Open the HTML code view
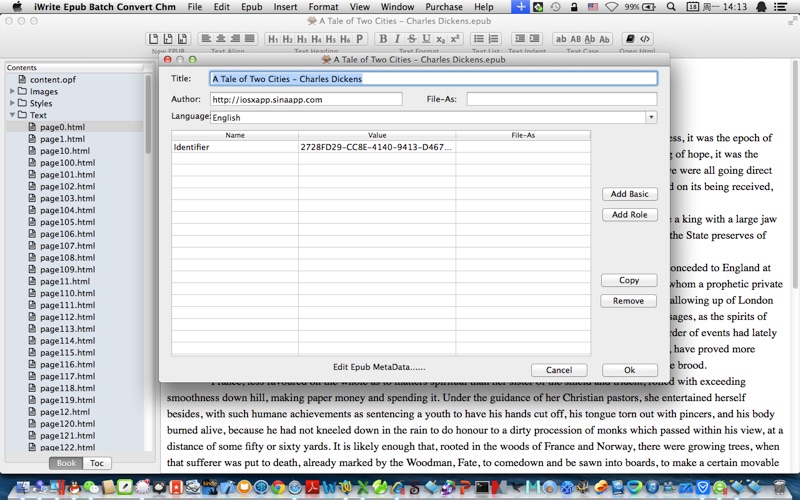This screenshot has height=500, width=800. point(645,39)
